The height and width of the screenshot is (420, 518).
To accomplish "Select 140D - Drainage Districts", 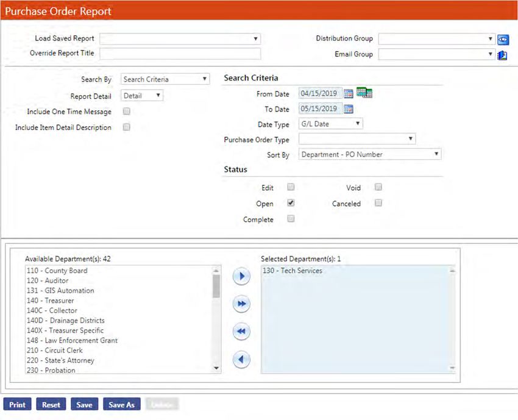I will pyautogui.click(x=65, y=320).
